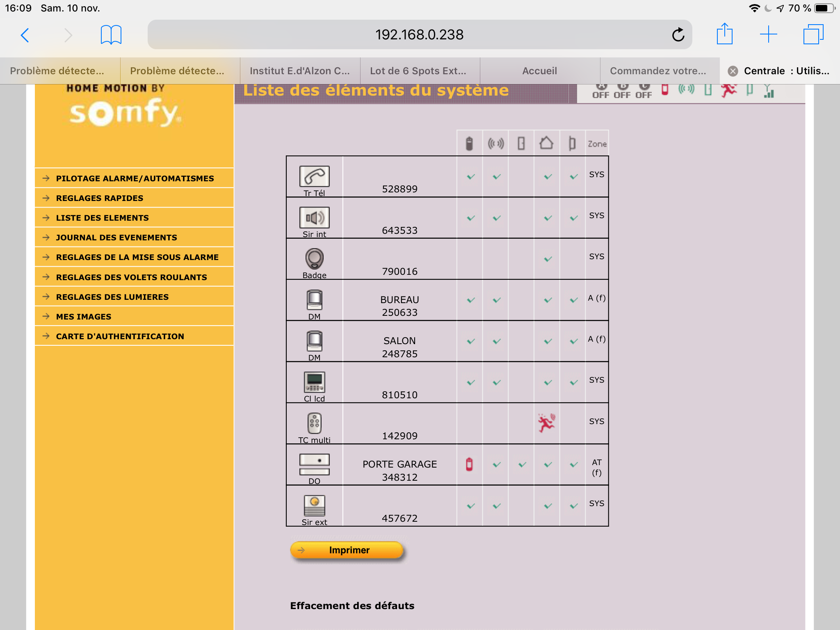Open a new tab with the plus icon
840x630 pixels.
click(768, 34)
